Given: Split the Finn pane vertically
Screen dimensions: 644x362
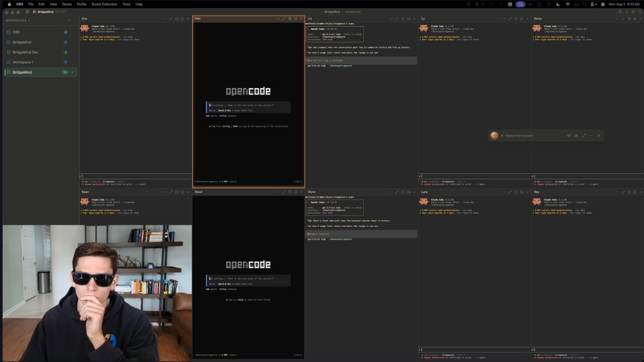Looking at the screenshot, I should [290, 19].
